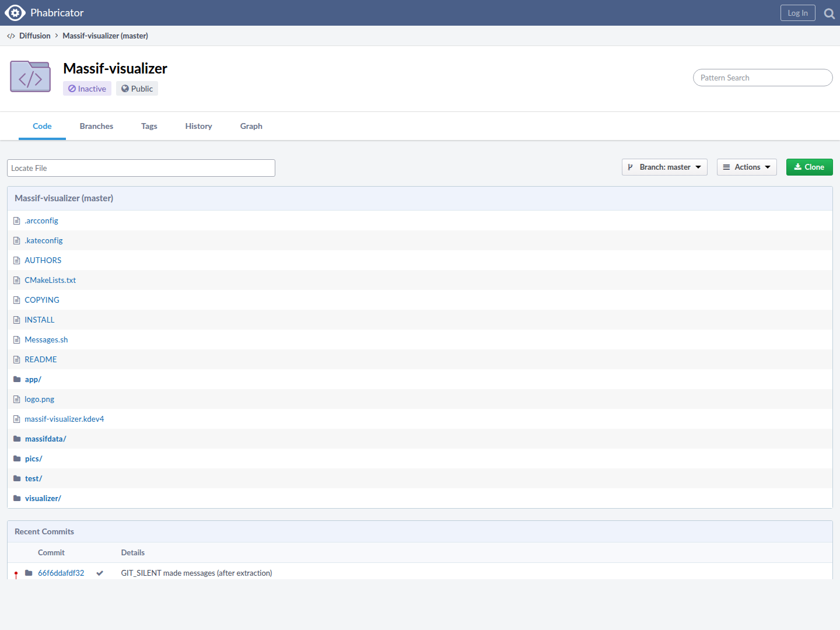Click the file icon beside README
This screenshot has height=630, width=840.
coord(17,360)
